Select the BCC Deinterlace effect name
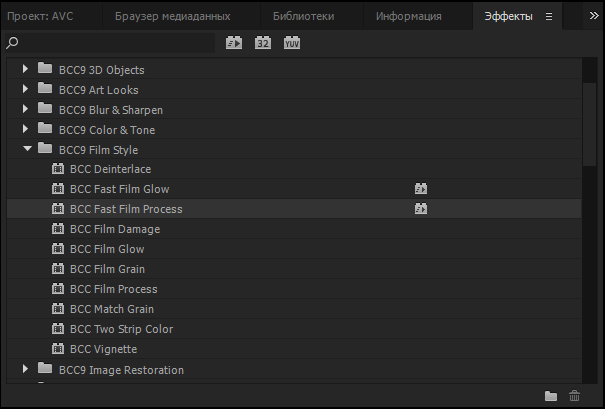This screenshot has width=605, height=409. click(x=110, y=169)
